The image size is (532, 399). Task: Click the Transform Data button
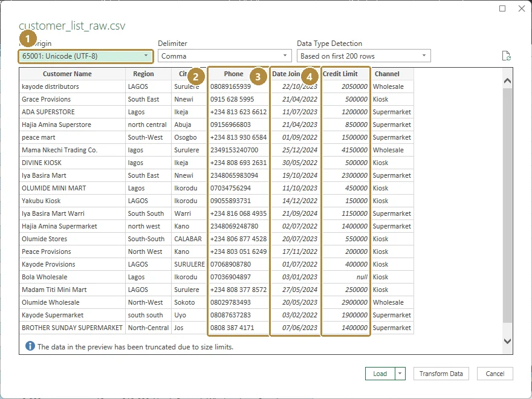[441, 374]
